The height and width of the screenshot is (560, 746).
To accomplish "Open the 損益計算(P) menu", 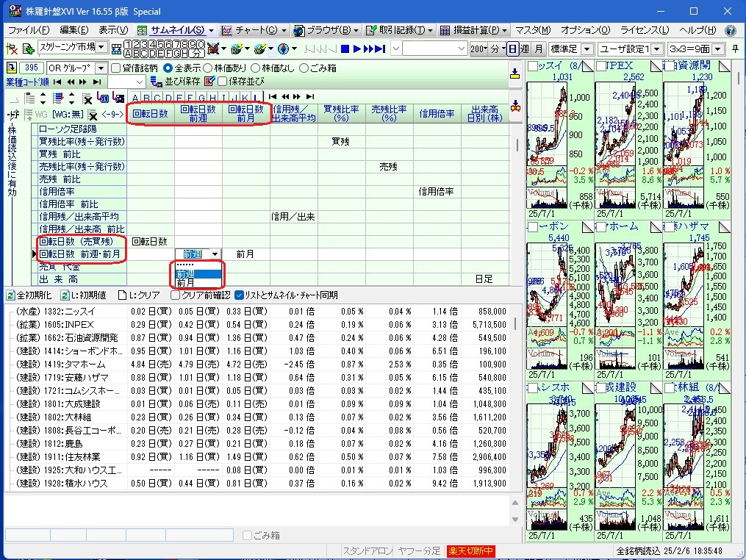I will click(473, 30).
